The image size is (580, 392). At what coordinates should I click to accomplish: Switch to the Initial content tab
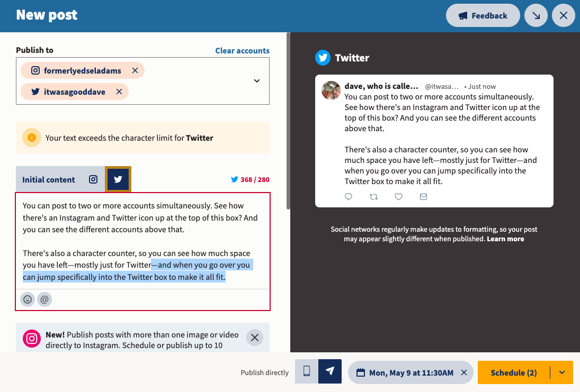[48, 179]
